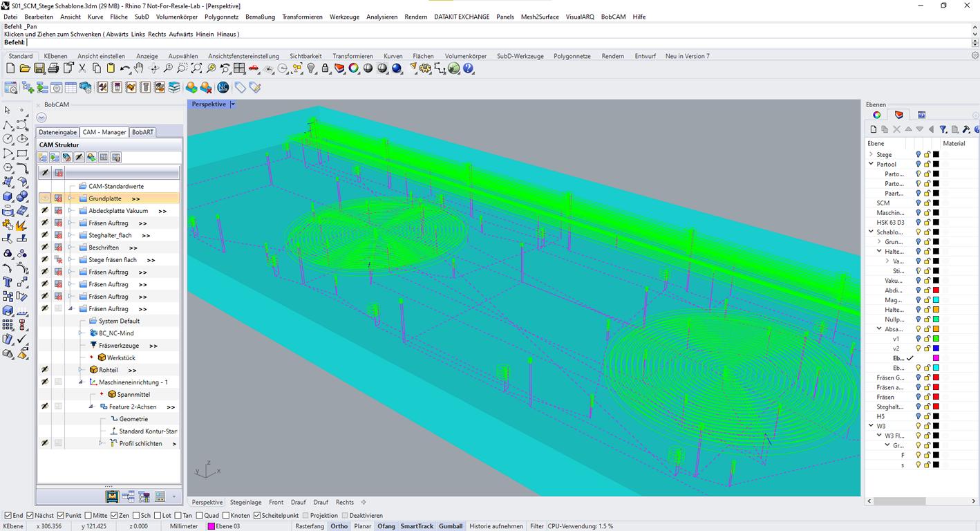Click the red Fräsen layer color swatch
This screenshot has width=980, height=531.
click(936, 397)
